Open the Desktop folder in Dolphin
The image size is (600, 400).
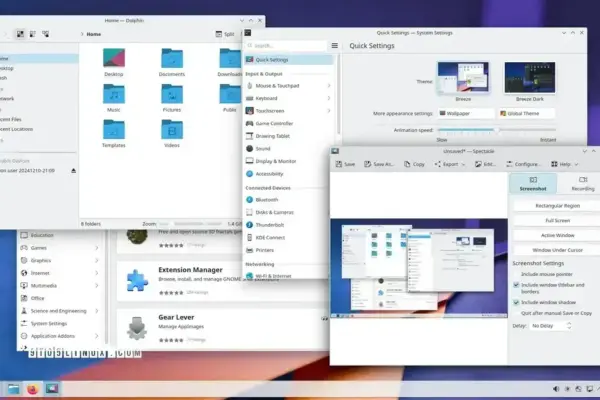click(x=114, y=62)
